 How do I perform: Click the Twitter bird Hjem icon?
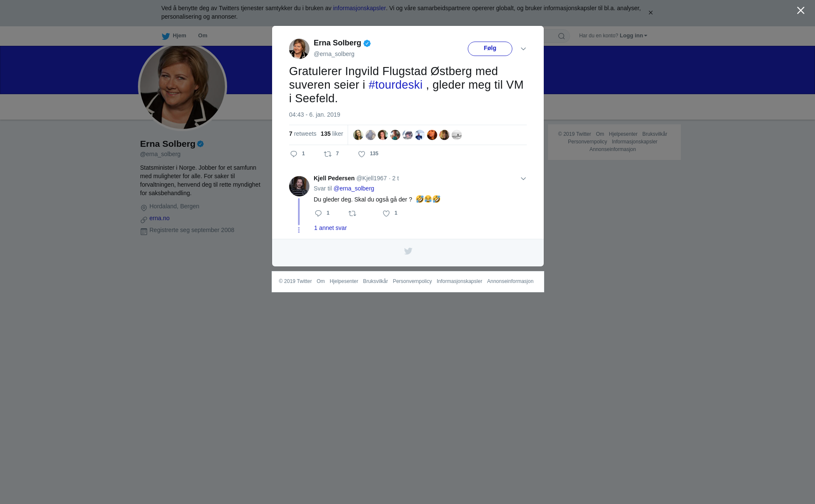pyautogui.click(x=166, y=36)
